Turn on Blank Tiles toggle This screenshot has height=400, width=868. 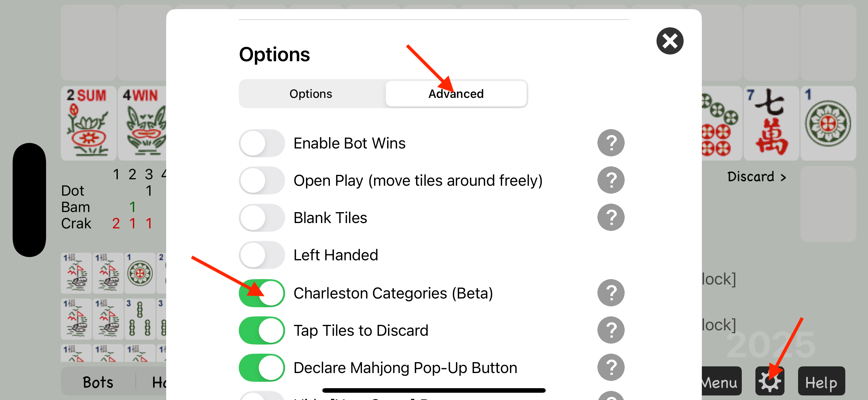[262, 218]
